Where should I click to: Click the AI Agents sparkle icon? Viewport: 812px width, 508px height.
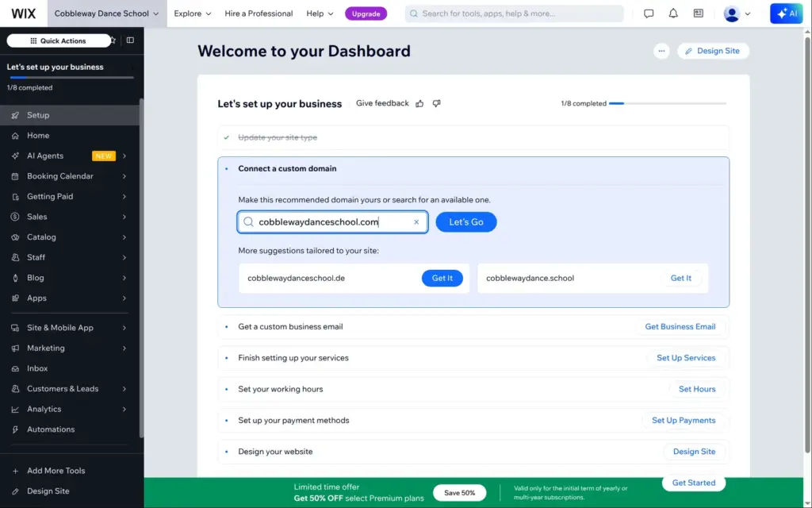click(15, 156)
